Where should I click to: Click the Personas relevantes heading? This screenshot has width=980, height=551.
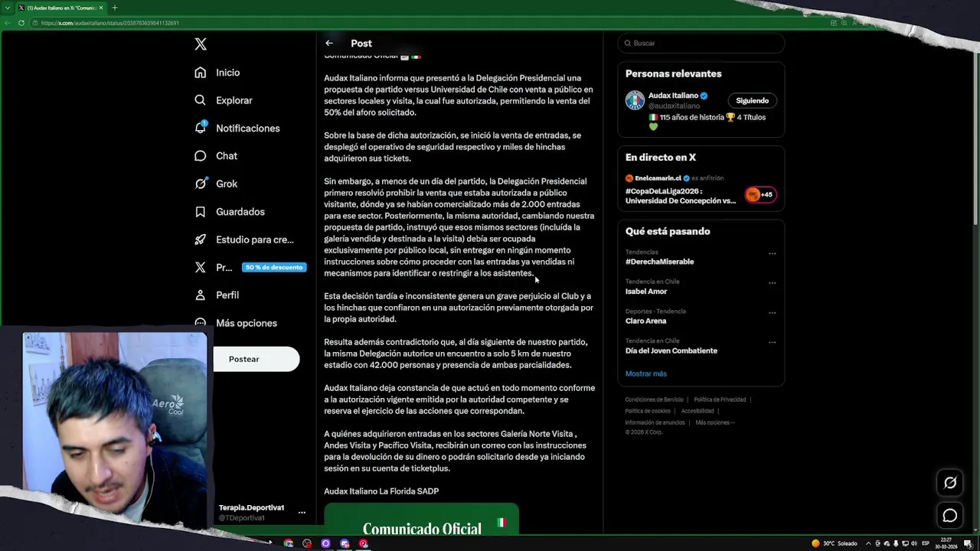[x=674, y=73]
